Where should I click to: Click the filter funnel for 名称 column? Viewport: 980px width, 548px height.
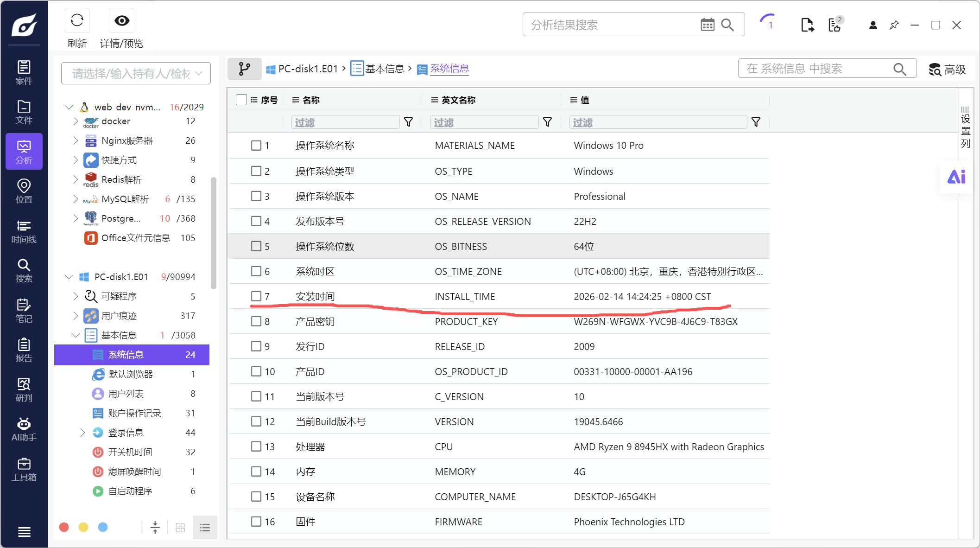408,122
